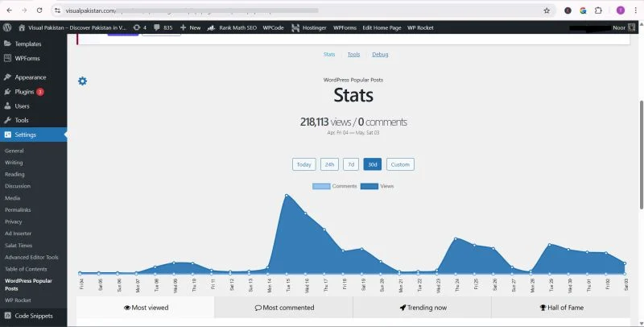Open Noor user account menu
Viewport: 644px width, 327px height.
[623, 27]
